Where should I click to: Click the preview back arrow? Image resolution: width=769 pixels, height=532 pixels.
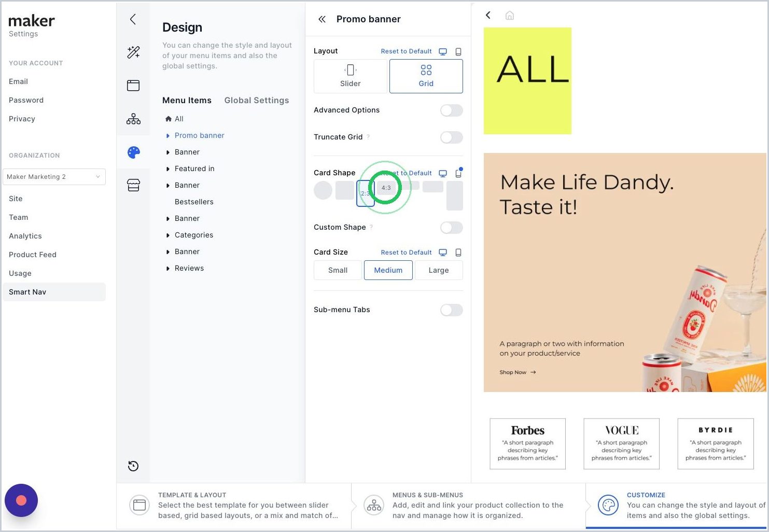[x=488, y=15]
